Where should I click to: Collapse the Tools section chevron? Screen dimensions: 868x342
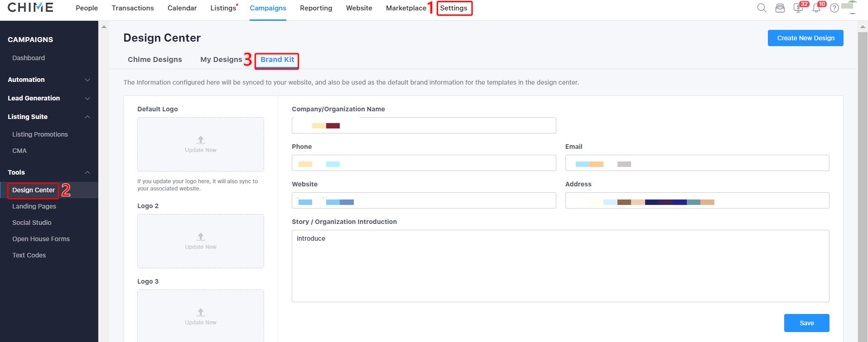pyautogui.click(x=87, y=172)
